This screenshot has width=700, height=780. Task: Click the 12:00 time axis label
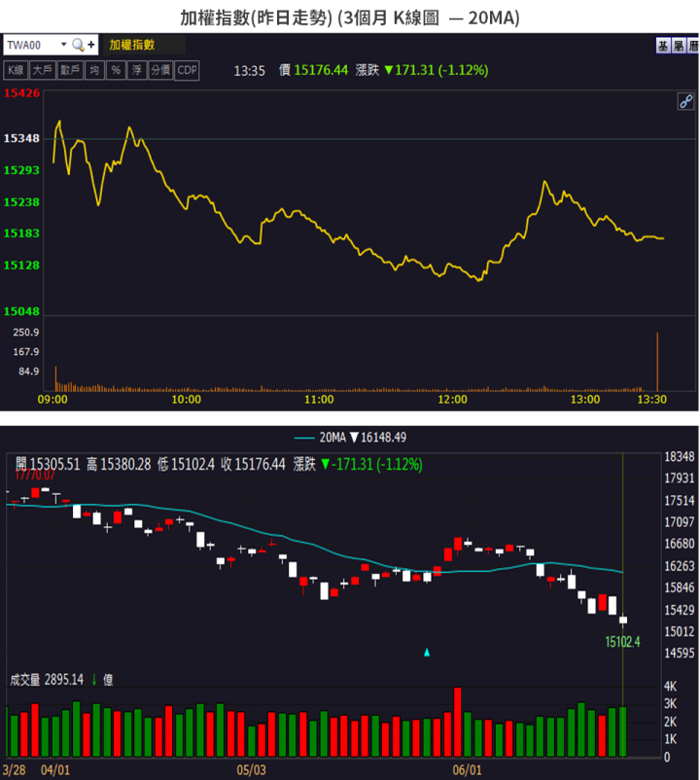click(452, 400)
